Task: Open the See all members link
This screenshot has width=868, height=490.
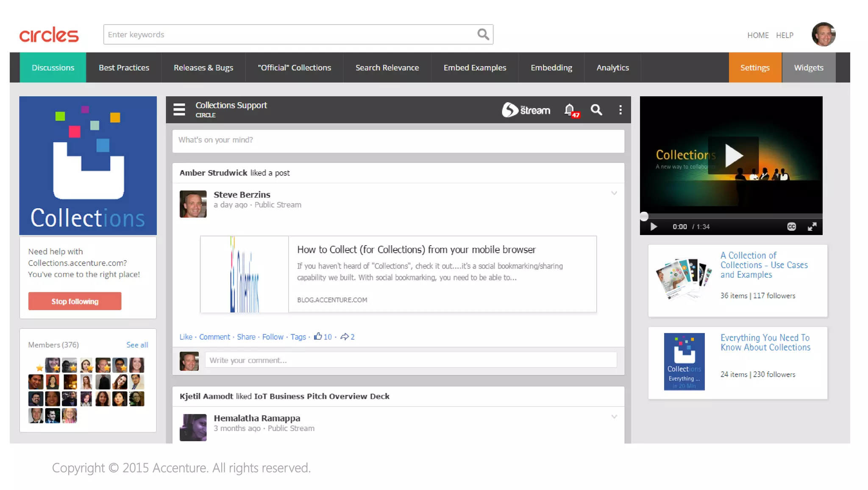Action: click(x=137, y=345)
